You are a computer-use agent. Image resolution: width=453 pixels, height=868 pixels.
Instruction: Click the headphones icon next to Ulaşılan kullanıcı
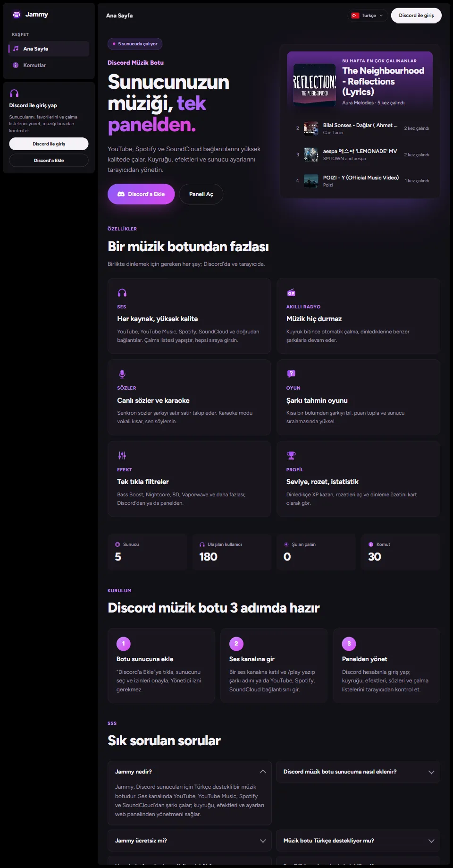pyautogui.click(x=202, y=545)
